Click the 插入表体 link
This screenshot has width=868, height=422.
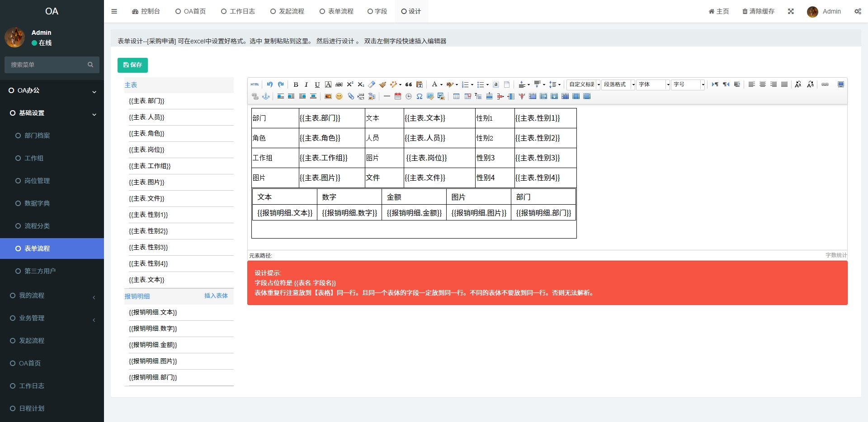tap(216, 295)
